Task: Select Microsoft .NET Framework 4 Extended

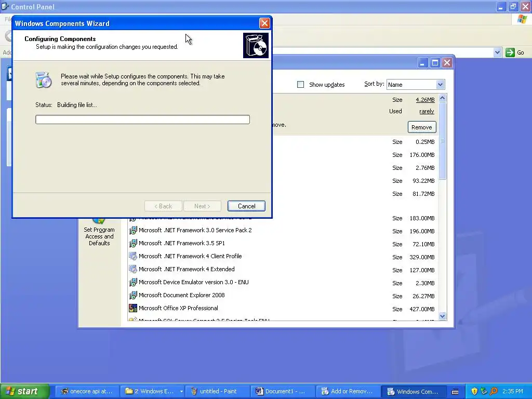Action: (x=187, y=269)
